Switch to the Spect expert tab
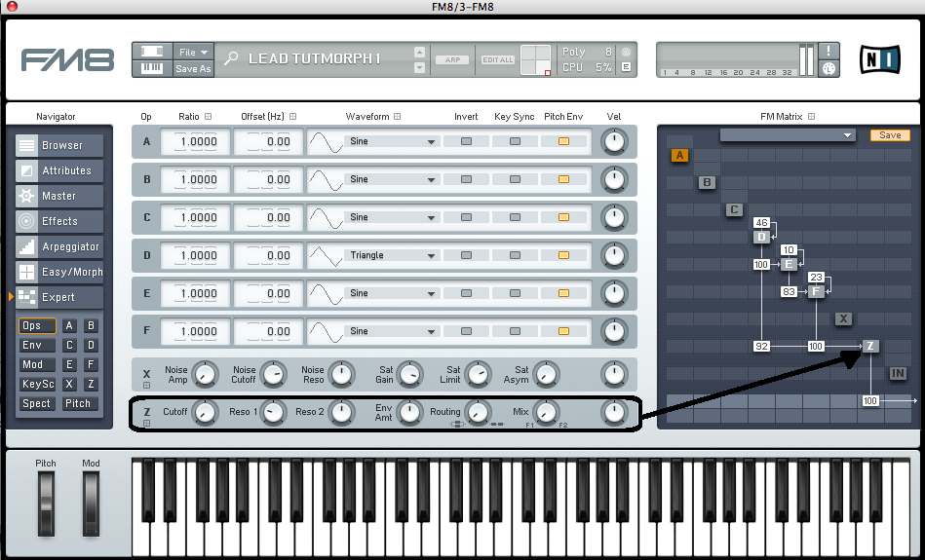Viewport: 925px width, 560px height. pyautogui.click(x=37, y=403)
